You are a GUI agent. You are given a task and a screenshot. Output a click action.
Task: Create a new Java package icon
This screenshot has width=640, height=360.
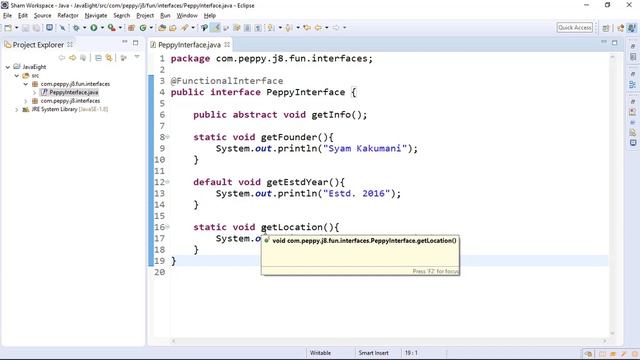131,28
